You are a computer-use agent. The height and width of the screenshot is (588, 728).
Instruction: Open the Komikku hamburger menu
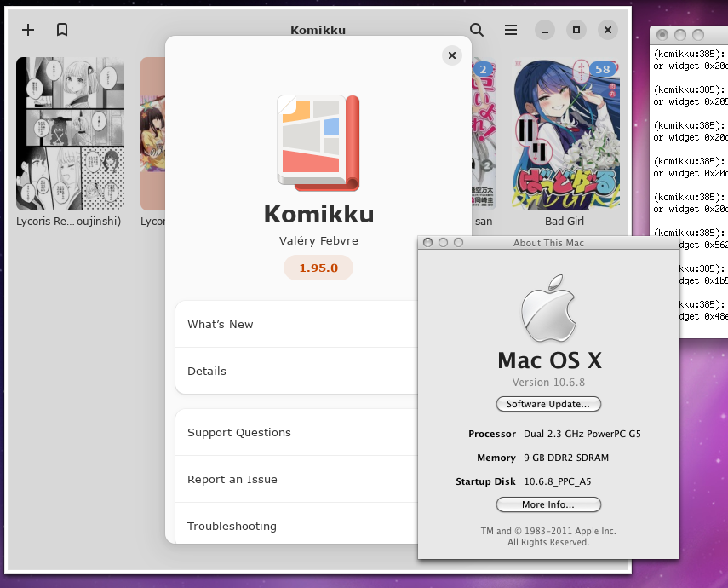pyautogui.click(x=511, y=30)
